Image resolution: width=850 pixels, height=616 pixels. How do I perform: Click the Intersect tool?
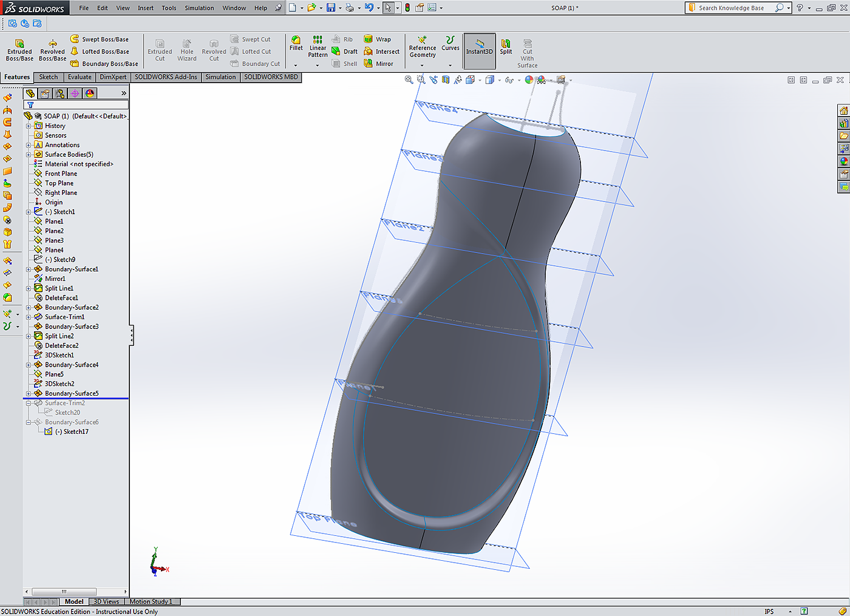click(x=381, y=52)
